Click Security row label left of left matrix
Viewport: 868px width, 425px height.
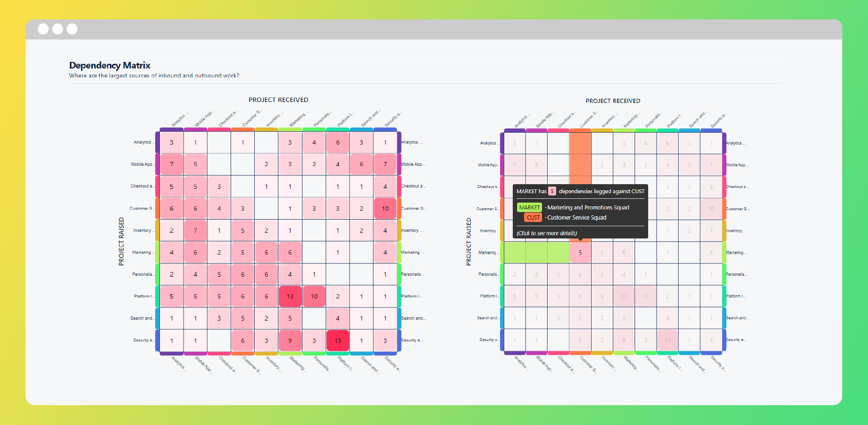(x=143, y=340)
